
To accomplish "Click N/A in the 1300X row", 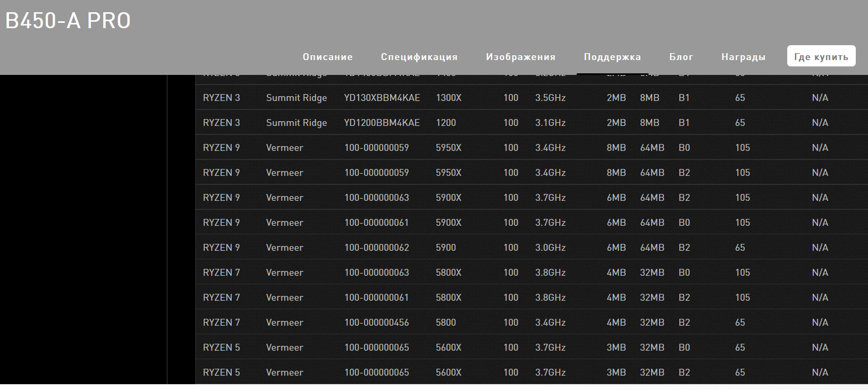I will click(x=820, y=98).
